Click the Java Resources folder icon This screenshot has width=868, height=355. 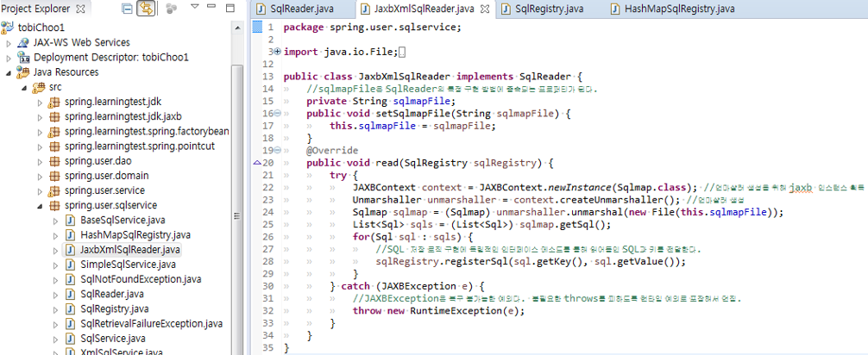pyautogui.click(x=23, y=72)
